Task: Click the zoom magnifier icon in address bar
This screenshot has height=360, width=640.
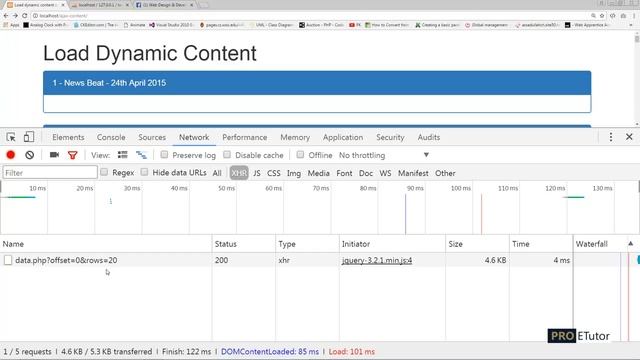Action: pyautogui.click(x=593, y=16)
